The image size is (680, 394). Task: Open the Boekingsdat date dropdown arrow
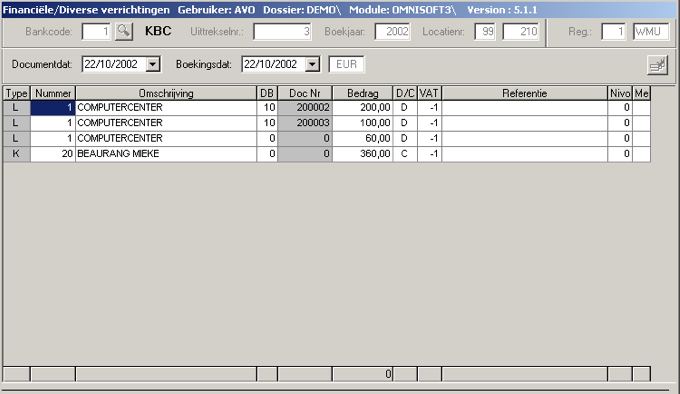click(x=312, y=65)
